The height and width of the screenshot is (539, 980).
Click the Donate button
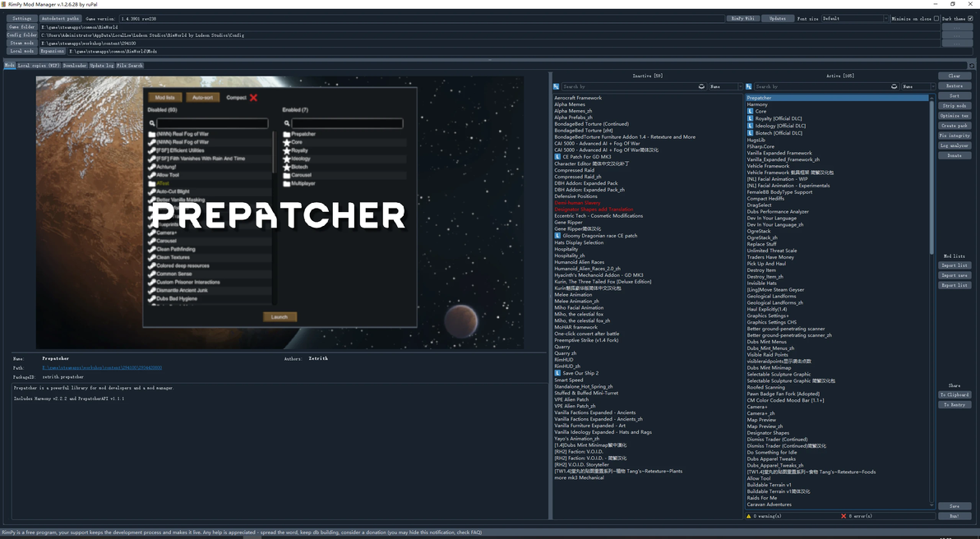point(955,155)
